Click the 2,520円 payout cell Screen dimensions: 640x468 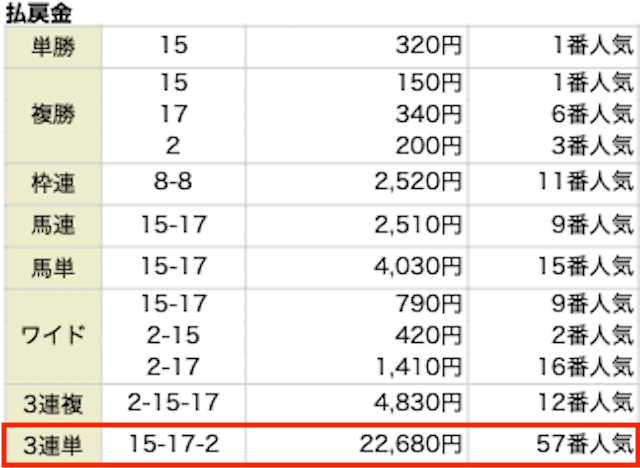[x=418, y=184]
